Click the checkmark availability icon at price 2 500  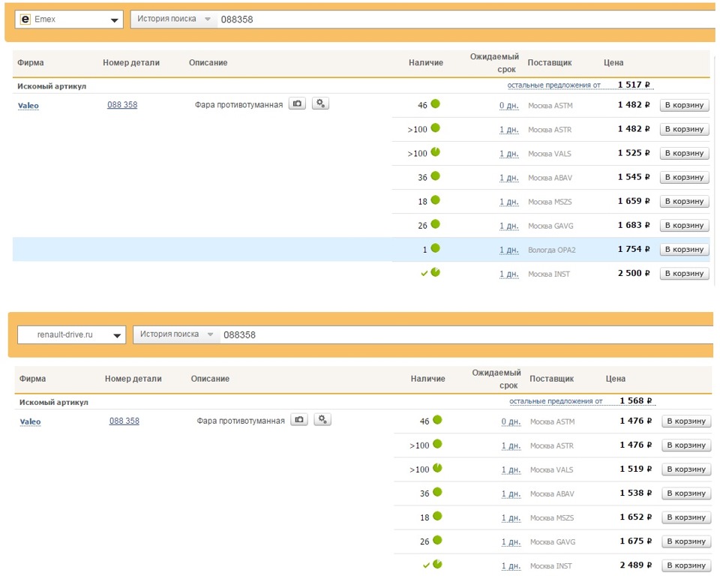(x=424, y=273)
